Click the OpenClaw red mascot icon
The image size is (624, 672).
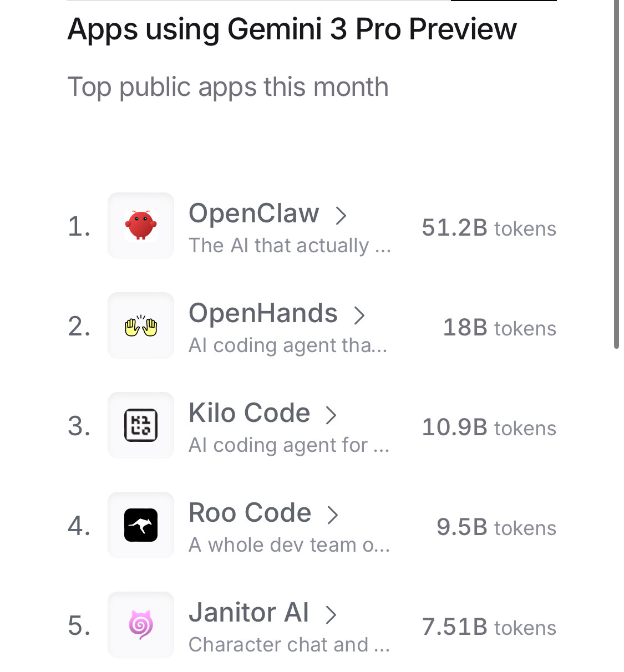pos(141,226)
